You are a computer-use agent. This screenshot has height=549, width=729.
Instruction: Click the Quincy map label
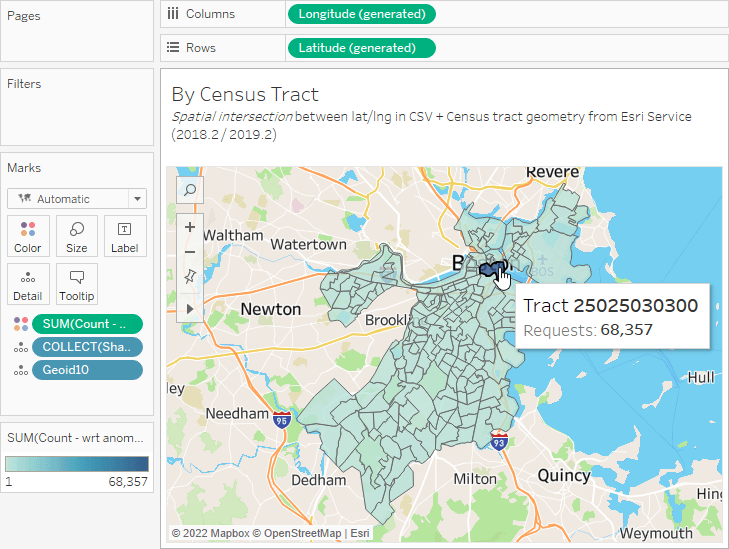(564, 476)
